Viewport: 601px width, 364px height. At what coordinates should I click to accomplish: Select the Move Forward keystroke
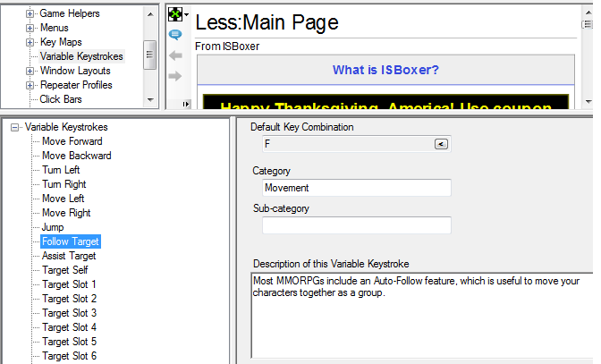[x=72, y=141]
